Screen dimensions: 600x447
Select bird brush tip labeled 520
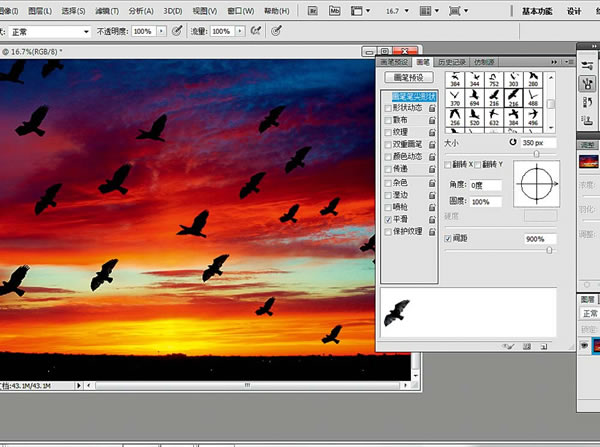(x=474, y=117)
